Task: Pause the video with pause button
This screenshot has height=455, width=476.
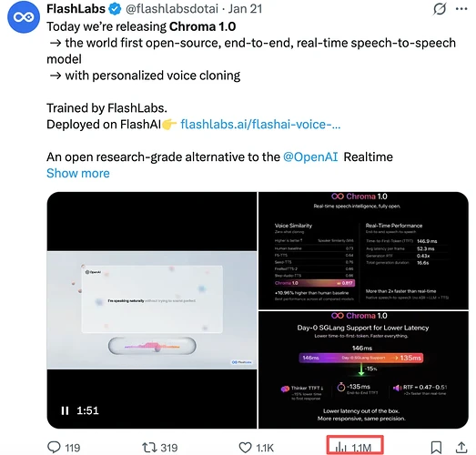Action: [x=65, y=410]
